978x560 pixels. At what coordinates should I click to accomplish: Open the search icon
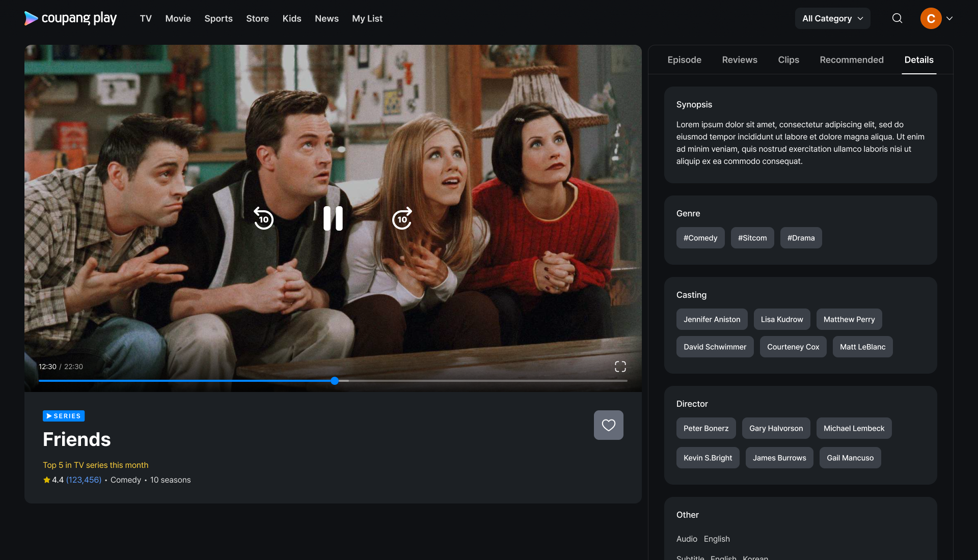[897, 18]
